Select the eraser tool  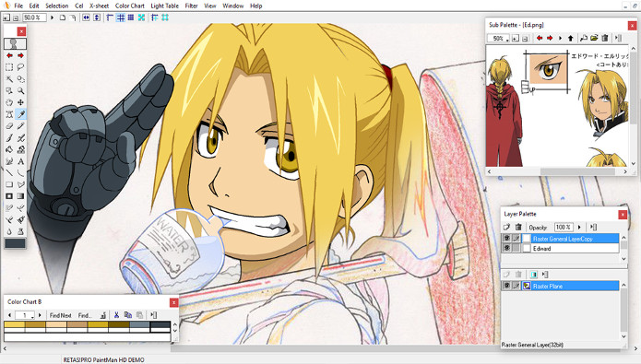[9, 126]
